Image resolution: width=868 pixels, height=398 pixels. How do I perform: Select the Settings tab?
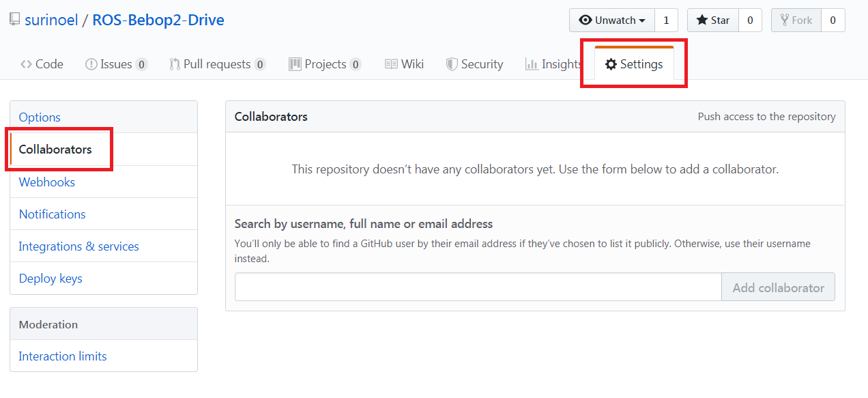[x=634, y=64]
